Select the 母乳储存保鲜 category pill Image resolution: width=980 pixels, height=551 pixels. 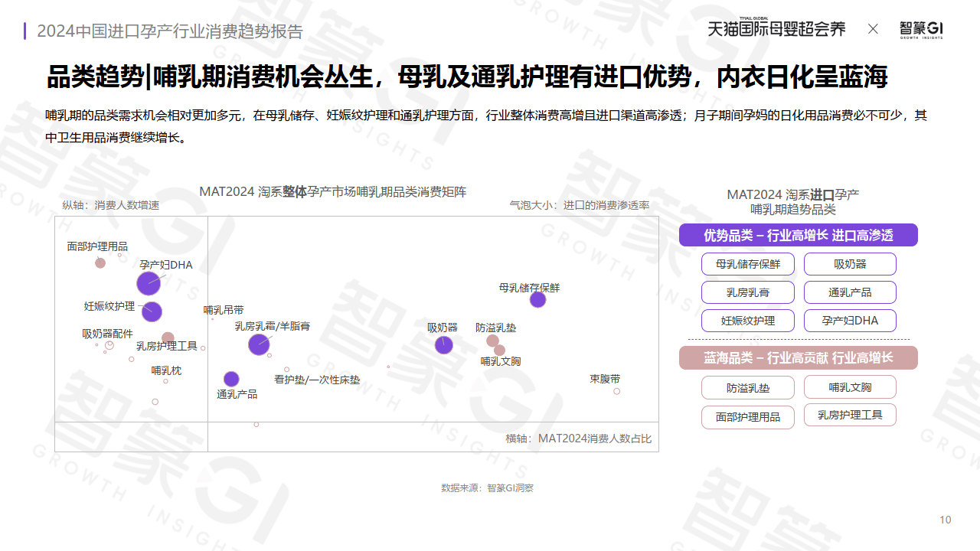748,264
